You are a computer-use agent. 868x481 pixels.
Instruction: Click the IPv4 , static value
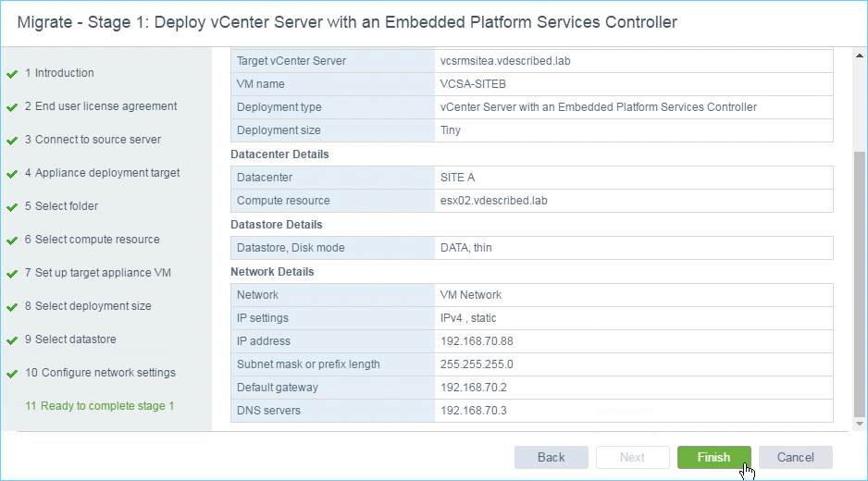click(468, 318)
